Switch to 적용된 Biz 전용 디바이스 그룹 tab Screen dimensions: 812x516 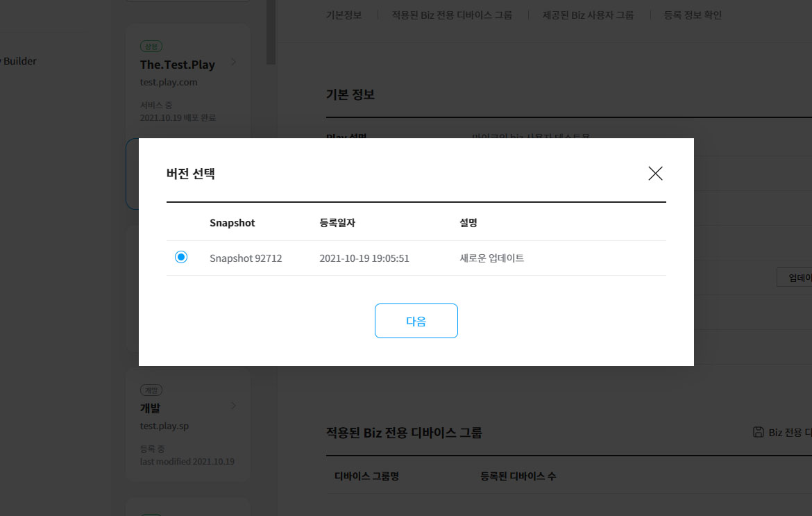coord(452,15)
